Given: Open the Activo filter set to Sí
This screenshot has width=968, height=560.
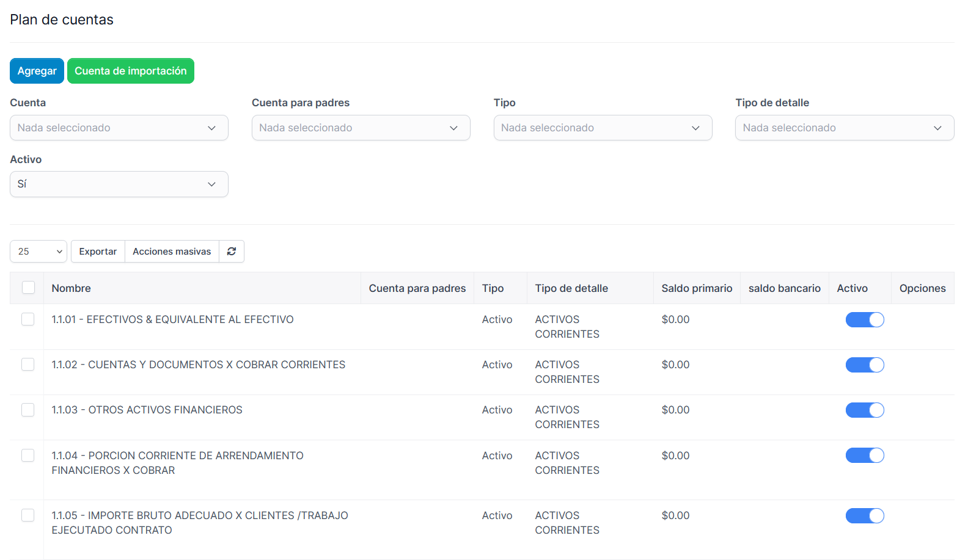Looking at the screenshot, I should (119, 184).
